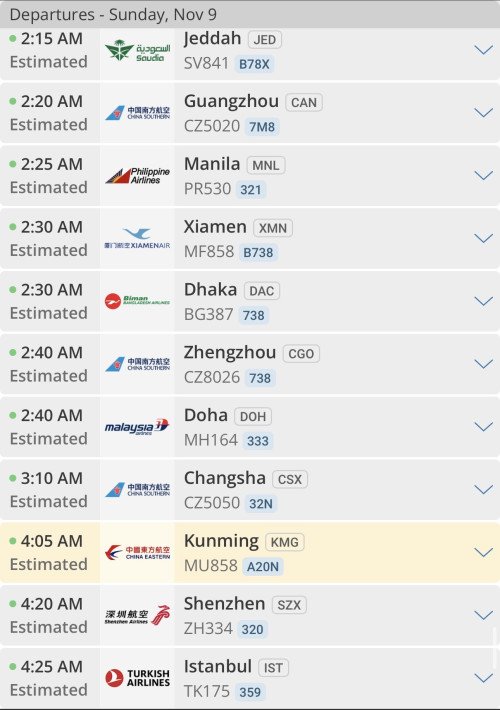Open the Dhaka destination link
The width and height of the screenshot is (500, 710).
pos(210,289)
